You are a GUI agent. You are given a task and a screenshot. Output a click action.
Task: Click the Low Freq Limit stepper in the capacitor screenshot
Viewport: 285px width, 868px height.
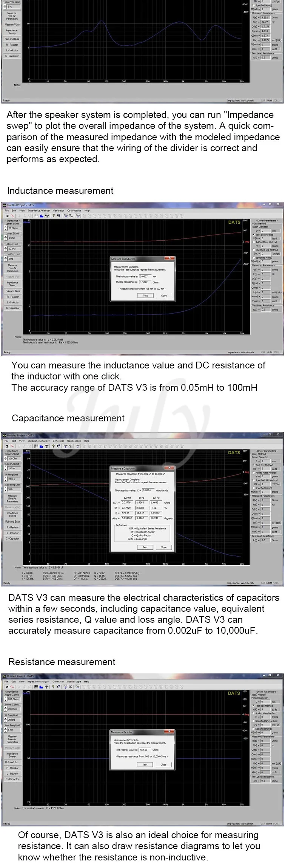[x=6, y=489]
